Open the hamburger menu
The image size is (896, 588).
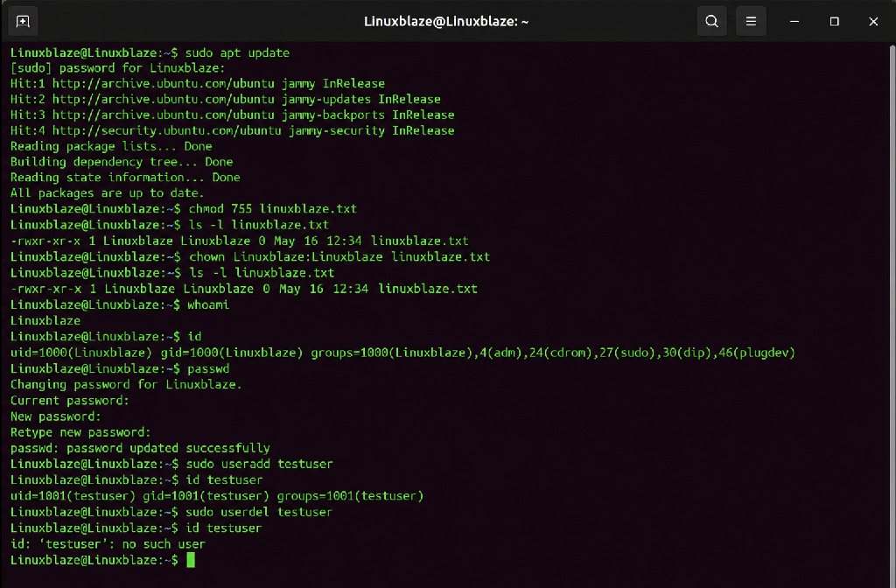(751, 22)
